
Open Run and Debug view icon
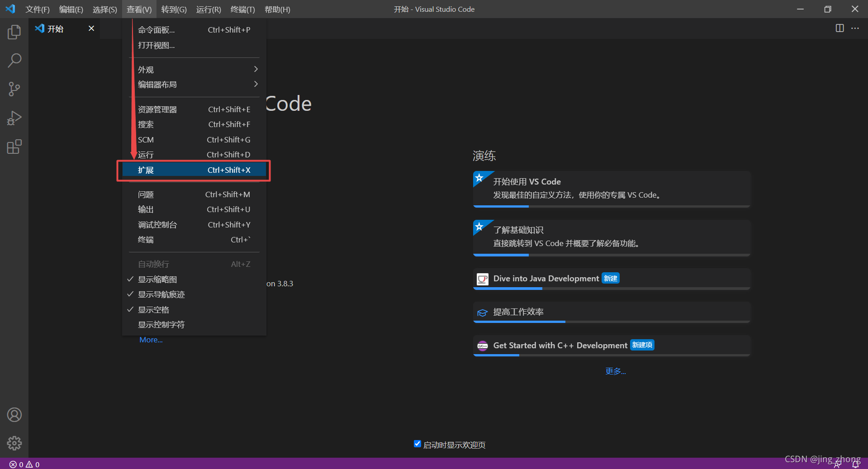[14, 118]
